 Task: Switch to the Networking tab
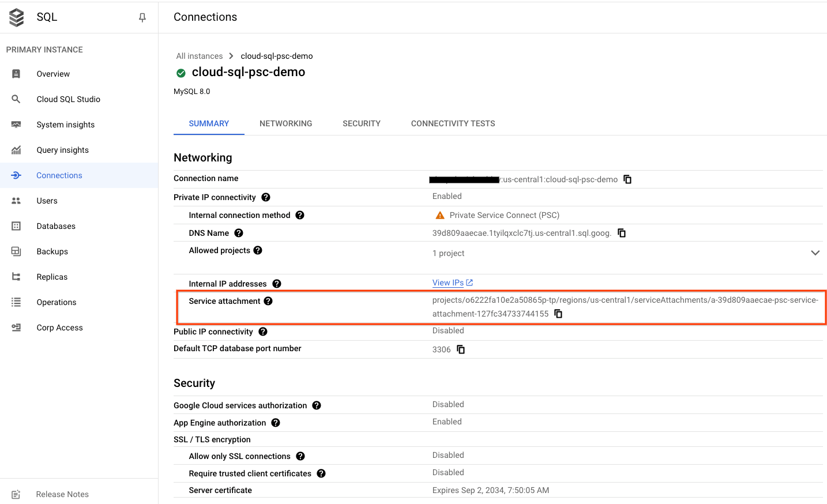[x=285, y=123]
